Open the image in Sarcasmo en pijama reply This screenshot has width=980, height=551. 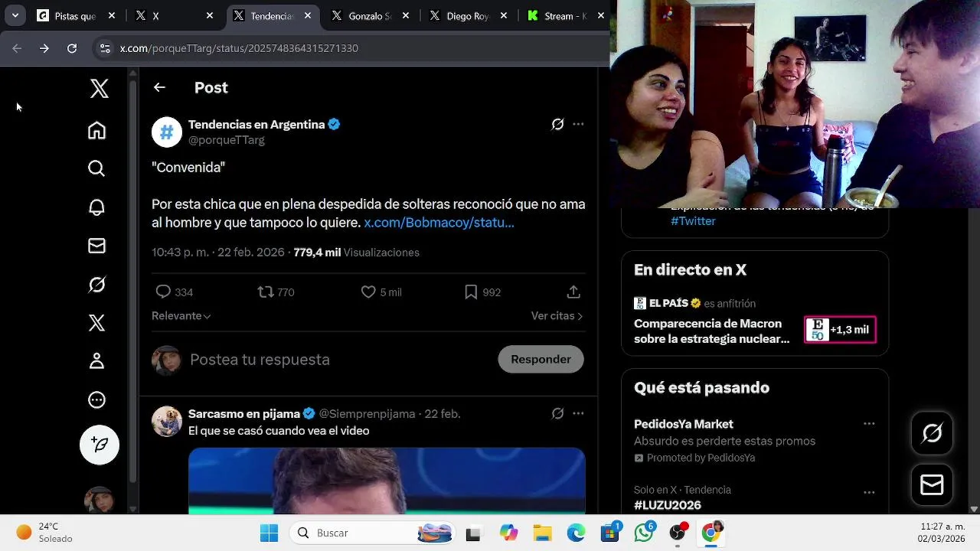coord(387,481)
